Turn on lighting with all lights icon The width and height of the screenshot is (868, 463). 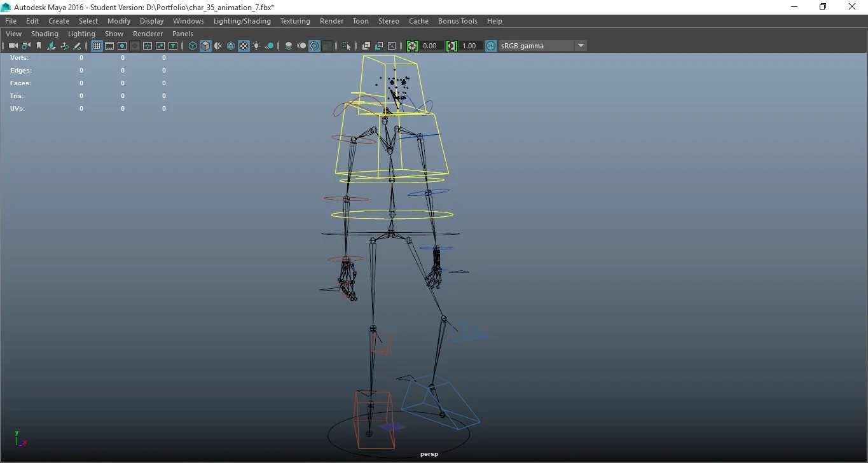tap(256, 45)
